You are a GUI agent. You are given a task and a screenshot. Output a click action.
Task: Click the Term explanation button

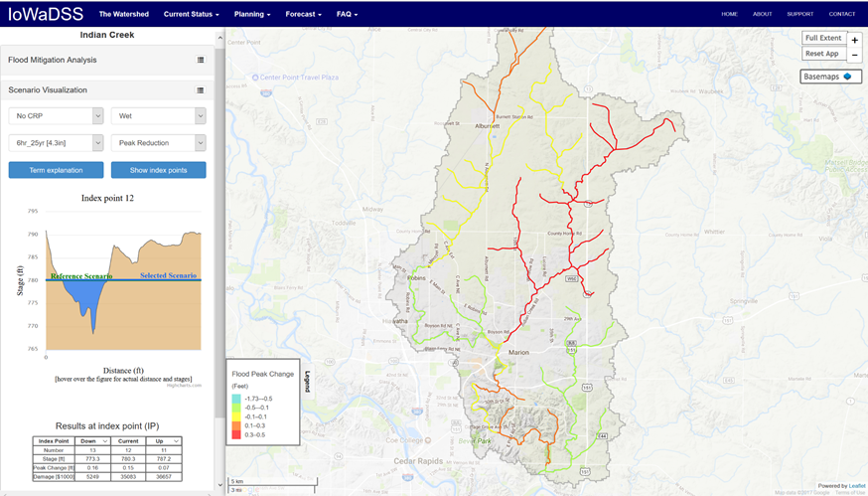(x=56, y=170)
